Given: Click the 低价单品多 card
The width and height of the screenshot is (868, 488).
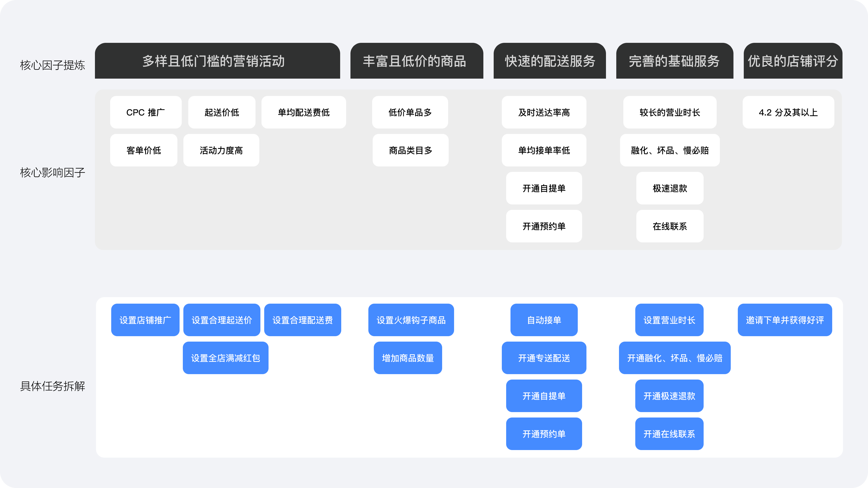Looking at the screenshot, I should coord(410,112).
